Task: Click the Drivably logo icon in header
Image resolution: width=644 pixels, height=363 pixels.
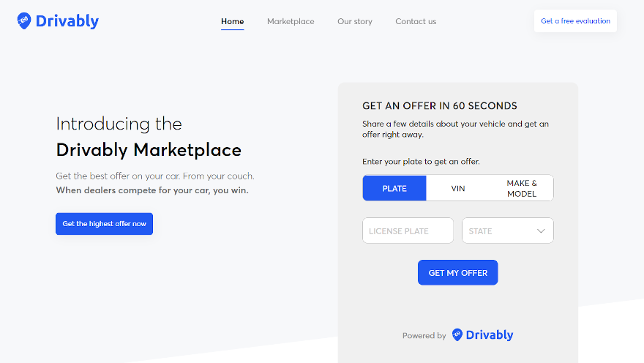Action: [x=24, y=21]
